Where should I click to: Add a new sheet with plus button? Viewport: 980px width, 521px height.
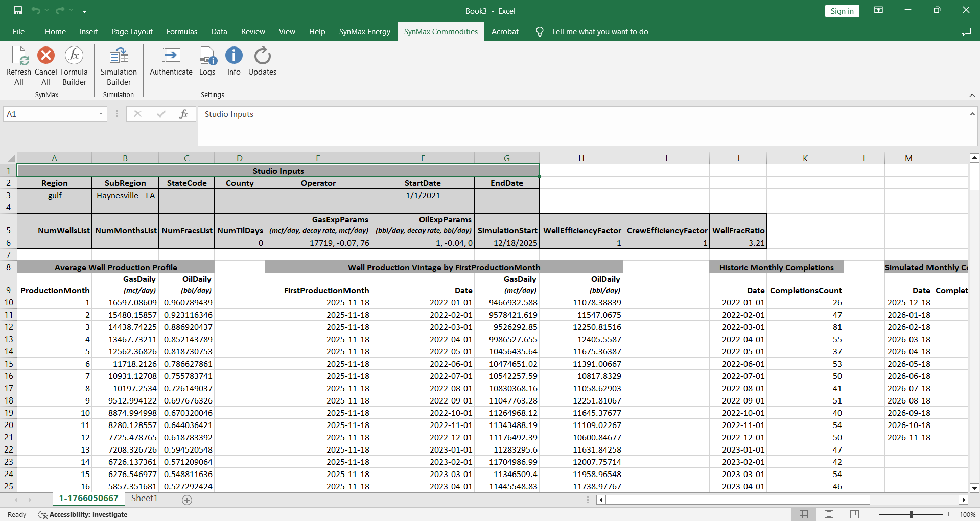[187, 500]
